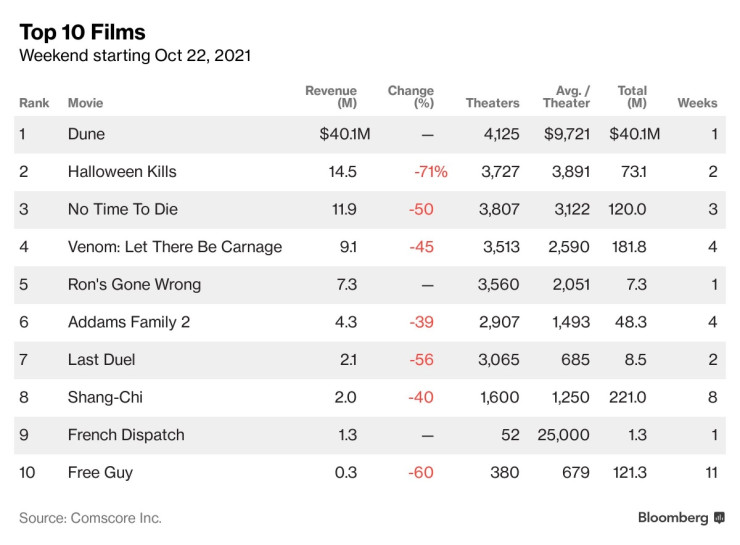Click the Movie column header

click(85, 103)
